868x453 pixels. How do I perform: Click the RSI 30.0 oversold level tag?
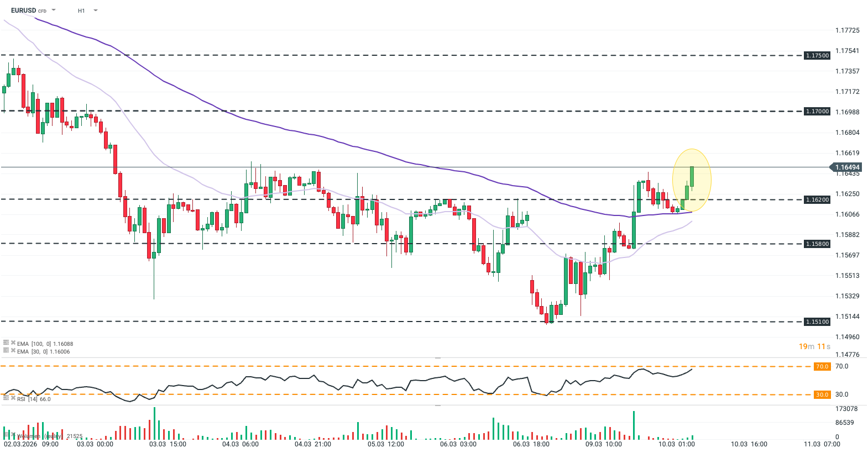tap(822, 394)
